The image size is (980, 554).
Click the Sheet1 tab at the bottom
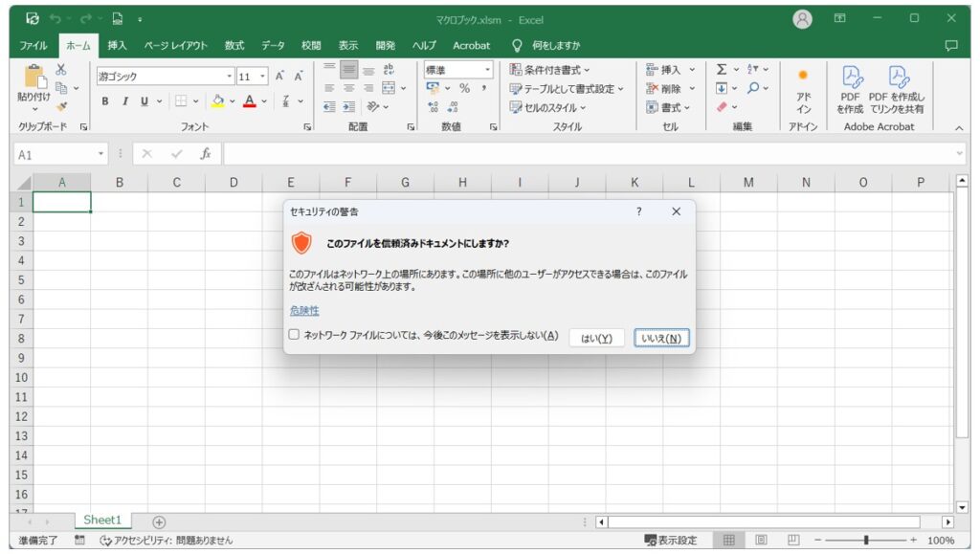coord(101,519)
